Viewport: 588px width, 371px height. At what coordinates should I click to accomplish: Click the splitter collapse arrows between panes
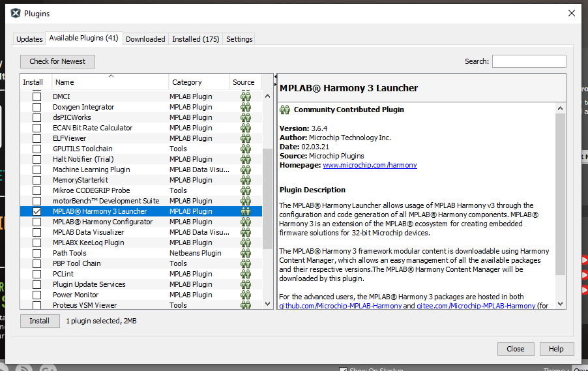click(x=275, y=80)
